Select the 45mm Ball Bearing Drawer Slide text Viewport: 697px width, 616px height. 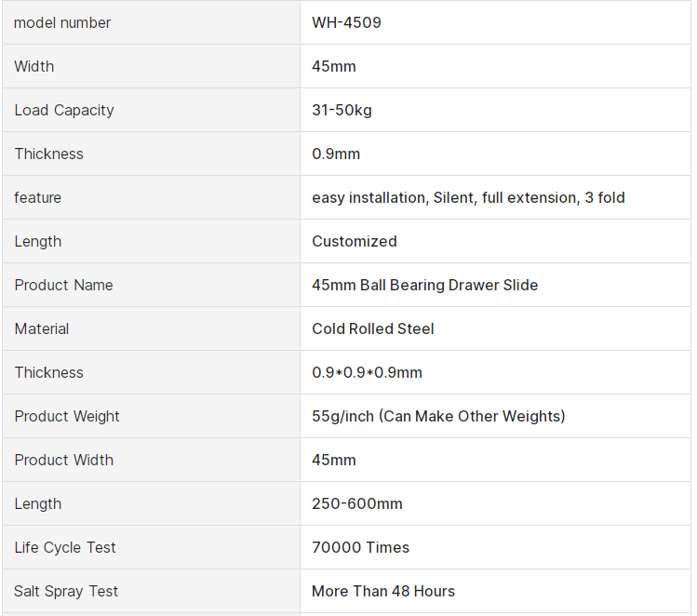(425, 285)
